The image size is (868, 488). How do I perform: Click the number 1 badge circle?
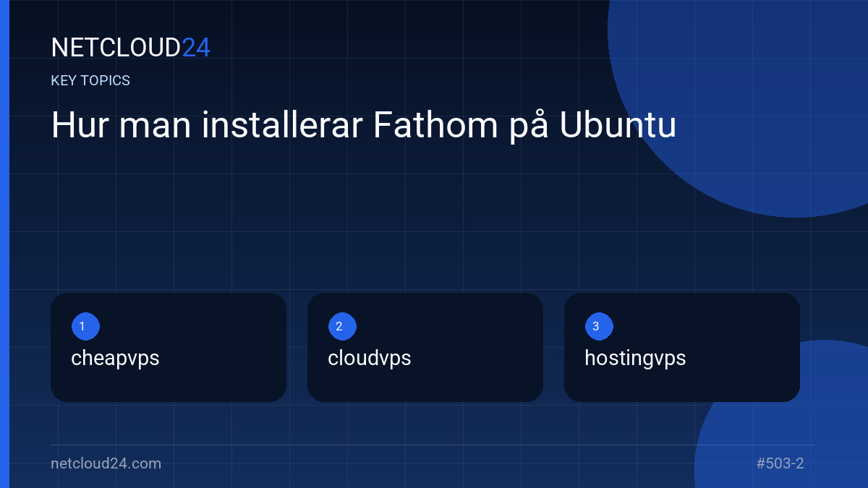(85, 327)
